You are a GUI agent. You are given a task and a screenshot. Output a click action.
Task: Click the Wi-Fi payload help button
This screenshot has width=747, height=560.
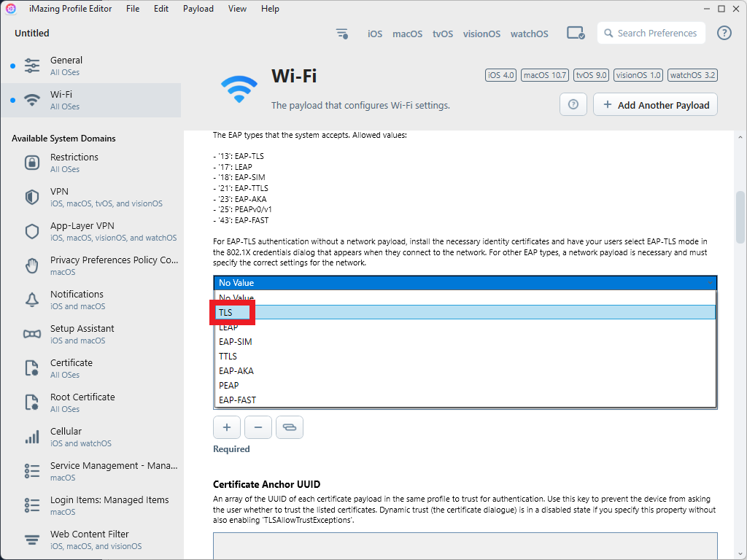573,104
